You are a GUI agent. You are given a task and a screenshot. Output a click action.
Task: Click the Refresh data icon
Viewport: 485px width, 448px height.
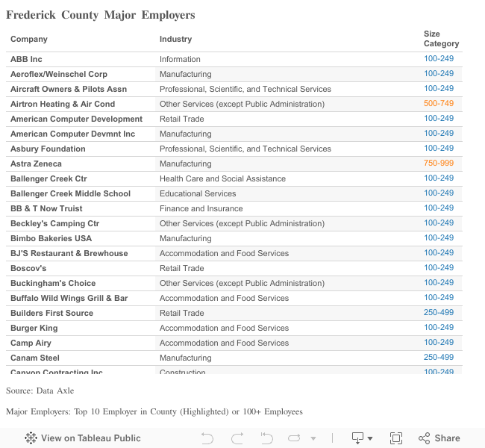coord(294,438)
